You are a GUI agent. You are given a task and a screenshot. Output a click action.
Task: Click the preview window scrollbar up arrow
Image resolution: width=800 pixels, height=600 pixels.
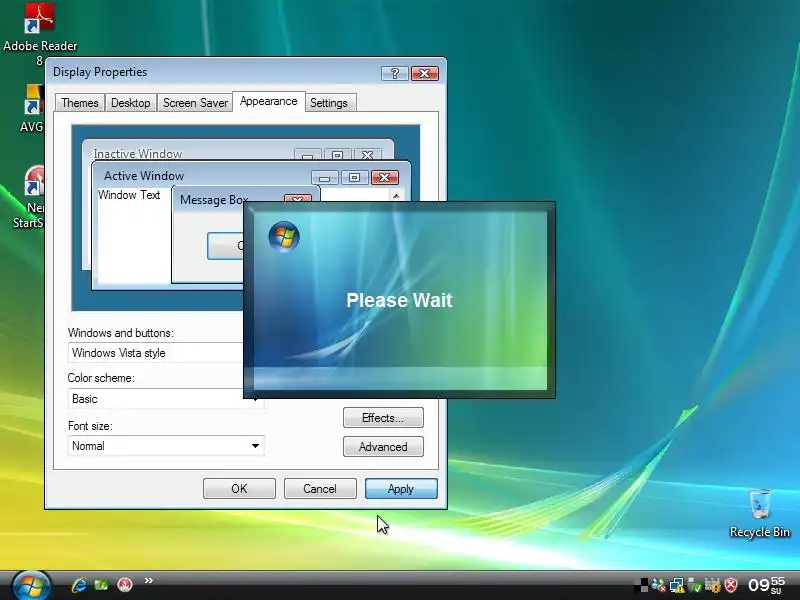click(x=396, y=195)
